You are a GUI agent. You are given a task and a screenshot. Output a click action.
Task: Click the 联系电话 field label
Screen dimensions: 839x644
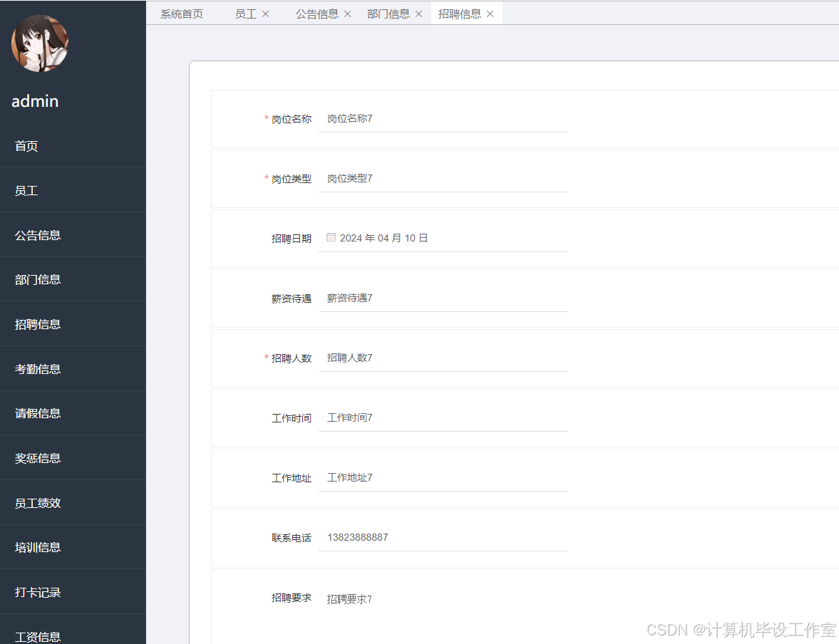pos(291,538)
